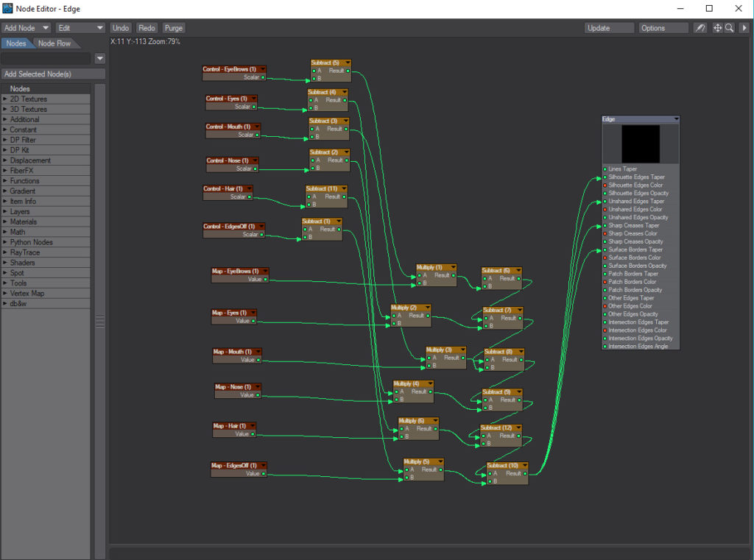The width and height of the screenshot is (754, 560).
Task: Toggle the Other Edges Opacity input dot
Action: point(605,313)
